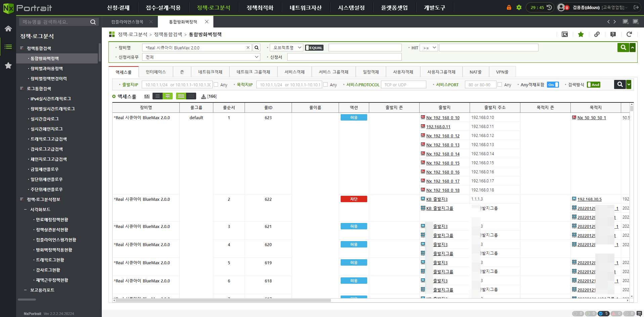Open the HIT >= operator dropdown

coord(429,48)
